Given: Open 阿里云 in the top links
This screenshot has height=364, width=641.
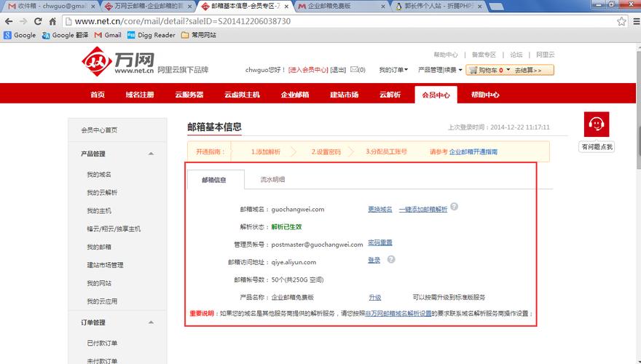Looking at the screenshot, I should 546,55.
